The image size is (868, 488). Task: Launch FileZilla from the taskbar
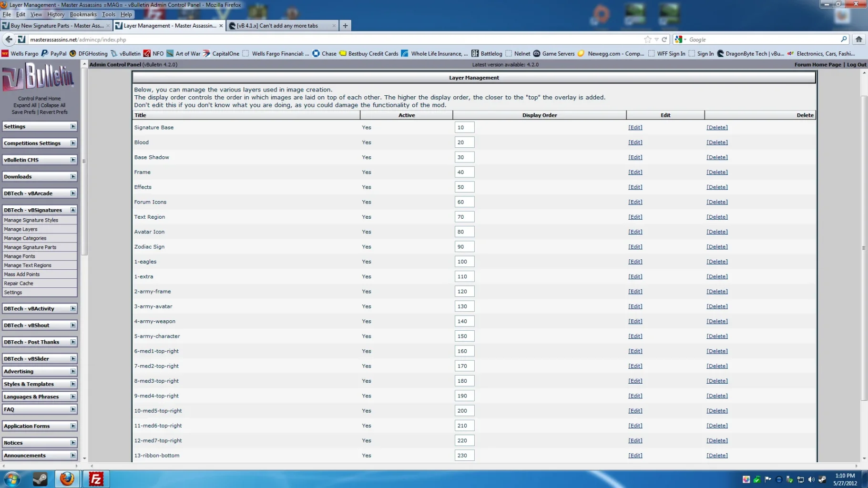click(96, 479)
